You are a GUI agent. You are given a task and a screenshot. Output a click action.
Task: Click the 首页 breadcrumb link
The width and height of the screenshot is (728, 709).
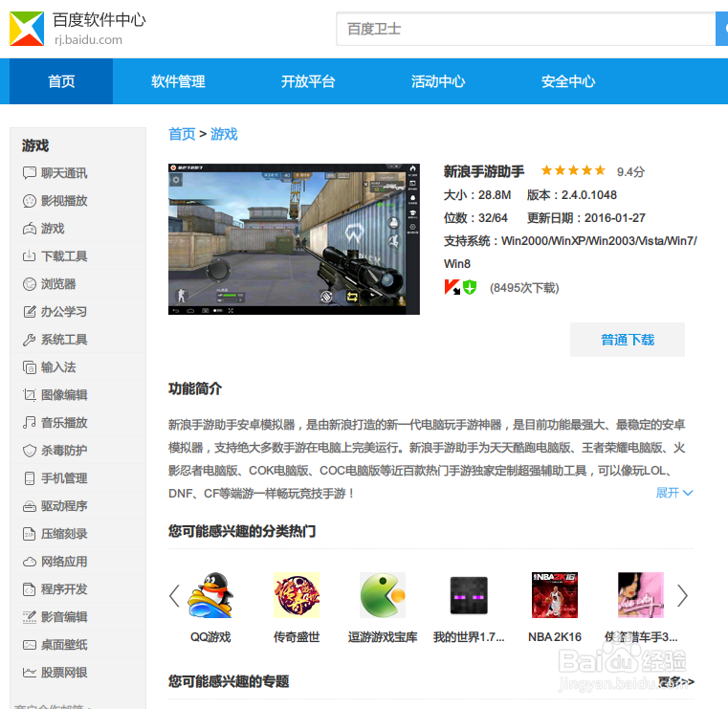(182, 134)
